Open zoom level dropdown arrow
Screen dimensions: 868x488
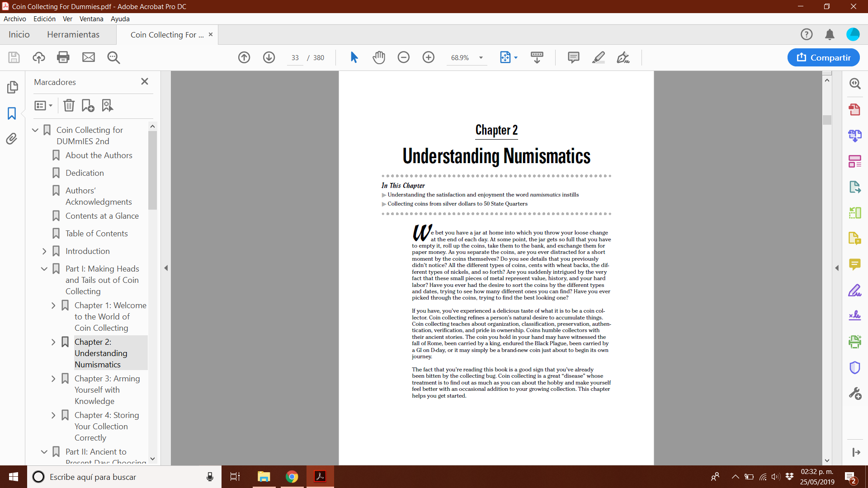point(481,58)
